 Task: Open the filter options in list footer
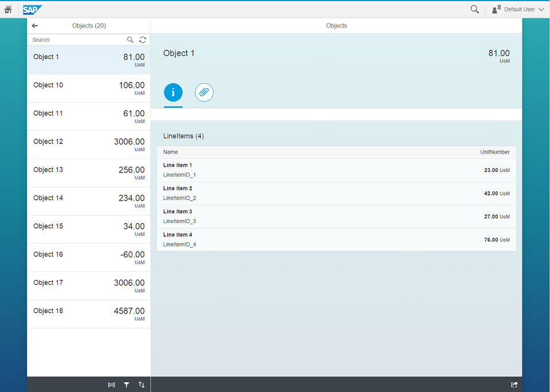(127, 385)
